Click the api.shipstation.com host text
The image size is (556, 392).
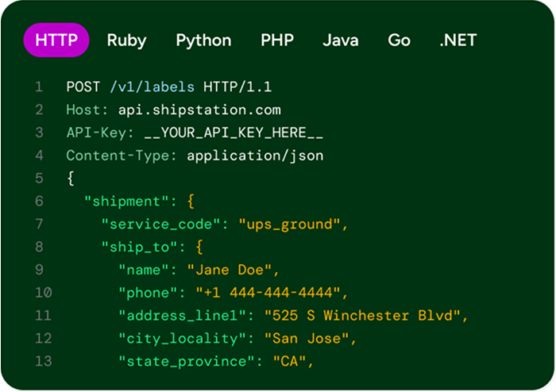coord(199,110)
